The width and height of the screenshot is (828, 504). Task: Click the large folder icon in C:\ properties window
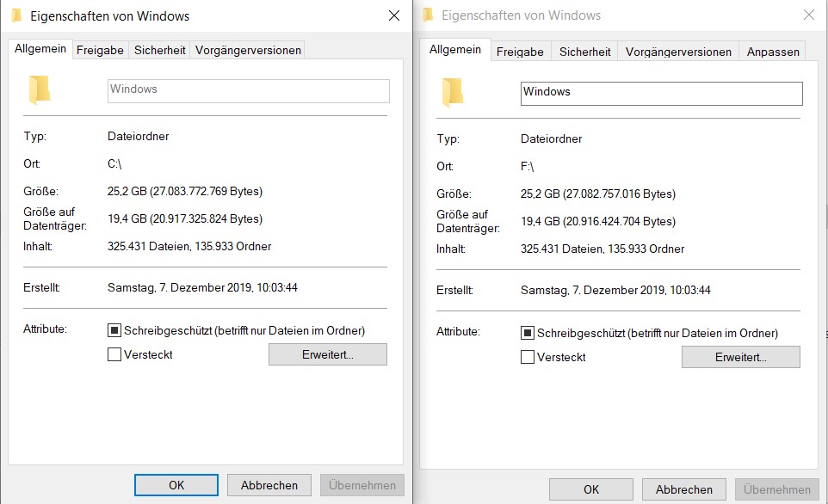[x=40, y=89]
